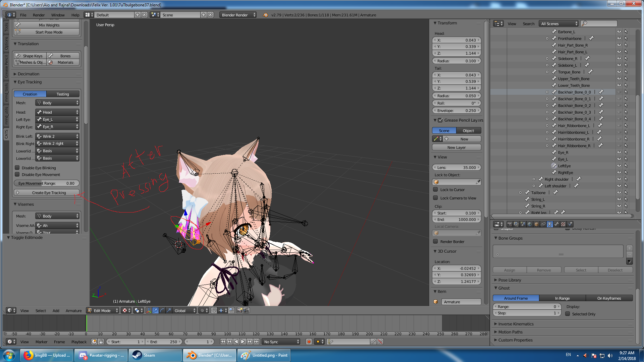Open the File menu

pyautogui.click(x=23, y=15)
